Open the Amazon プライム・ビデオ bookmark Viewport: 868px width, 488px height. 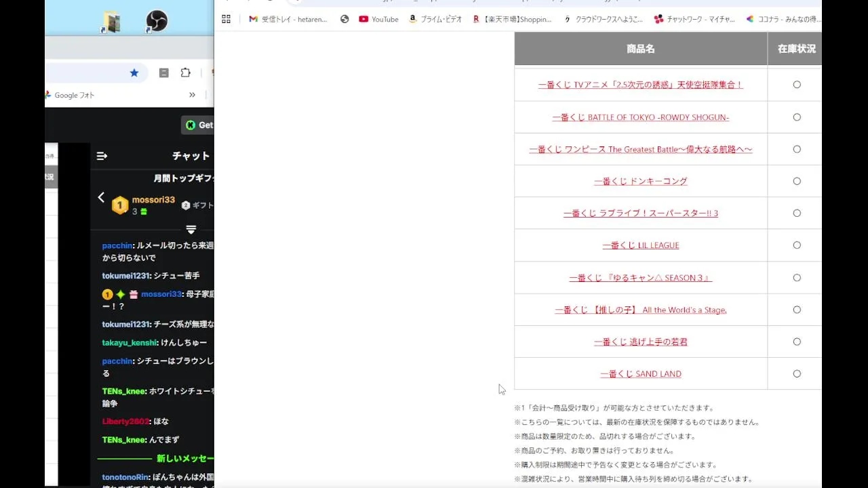pos(435,19)
